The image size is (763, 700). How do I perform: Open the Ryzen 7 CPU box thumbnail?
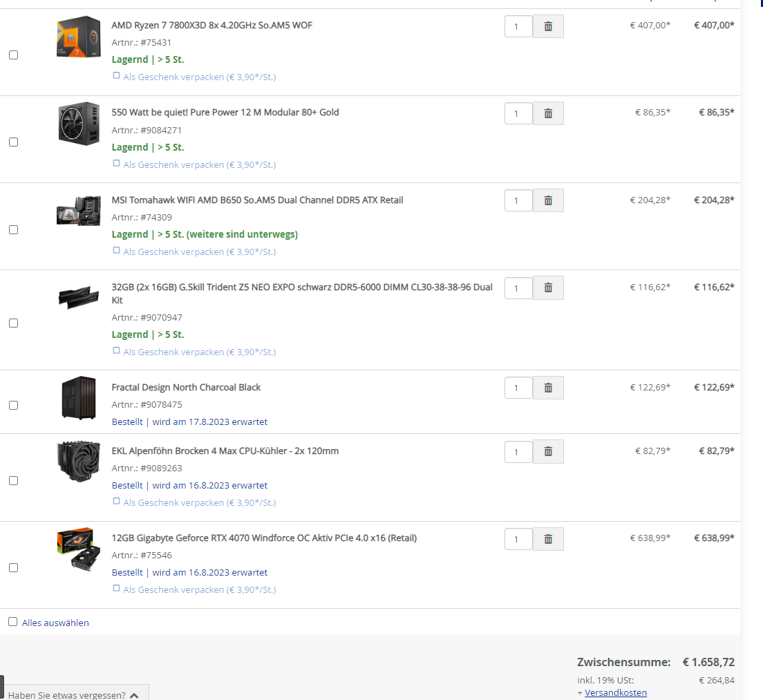[79, 37]
